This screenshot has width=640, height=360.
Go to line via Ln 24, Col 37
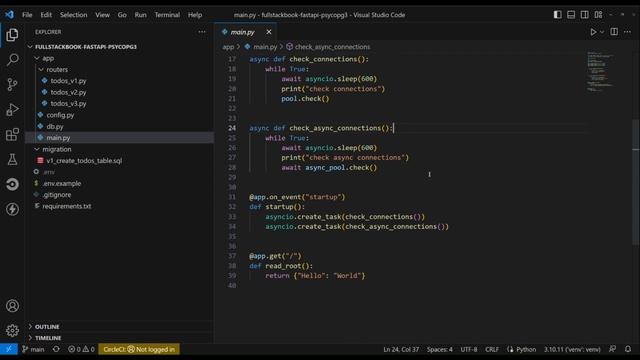coord(401,349)
